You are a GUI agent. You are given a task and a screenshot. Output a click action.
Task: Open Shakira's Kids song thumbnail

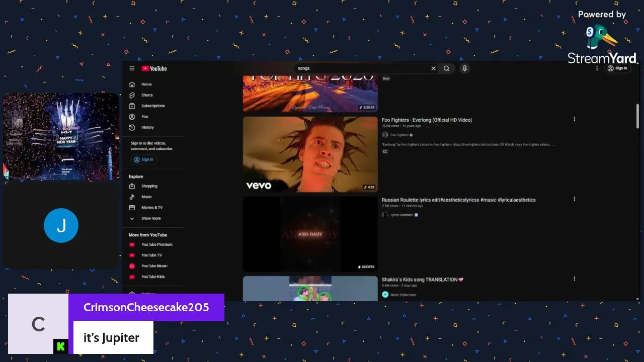310,289
